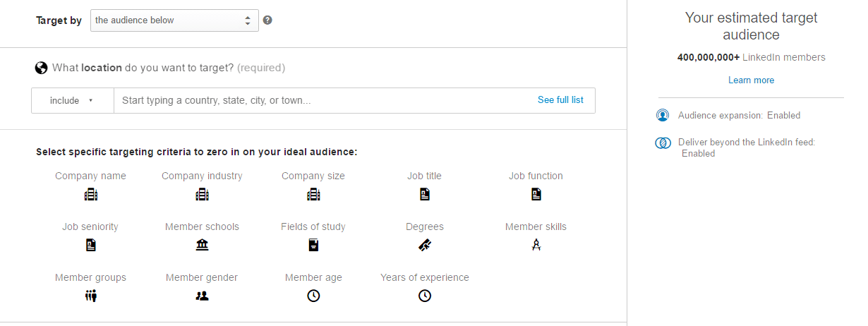Select the Job function icon
This screenshot has height=326, width=868.
point(536,194)
